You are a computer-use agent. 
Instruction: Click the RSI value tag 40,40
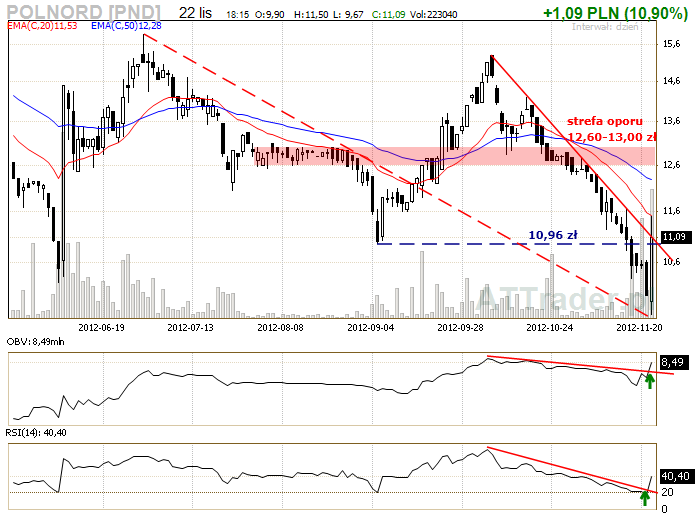pyautogui.click(x=675, y=476)
